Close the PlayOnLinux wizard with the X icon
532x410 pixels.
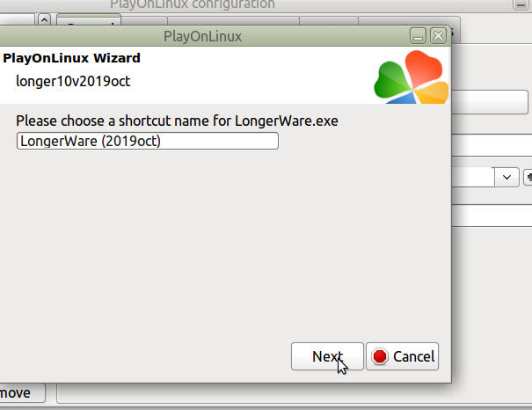tap(439, 36)
